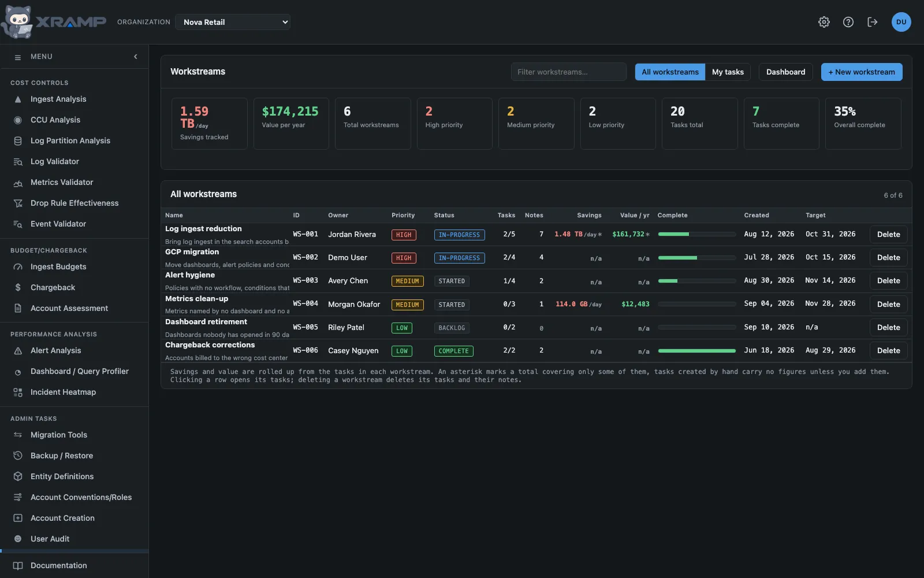Click the IN-PROGRESS status badge for WS-001
This screenshot has width=924, height=578.
(x=459, y=235)
